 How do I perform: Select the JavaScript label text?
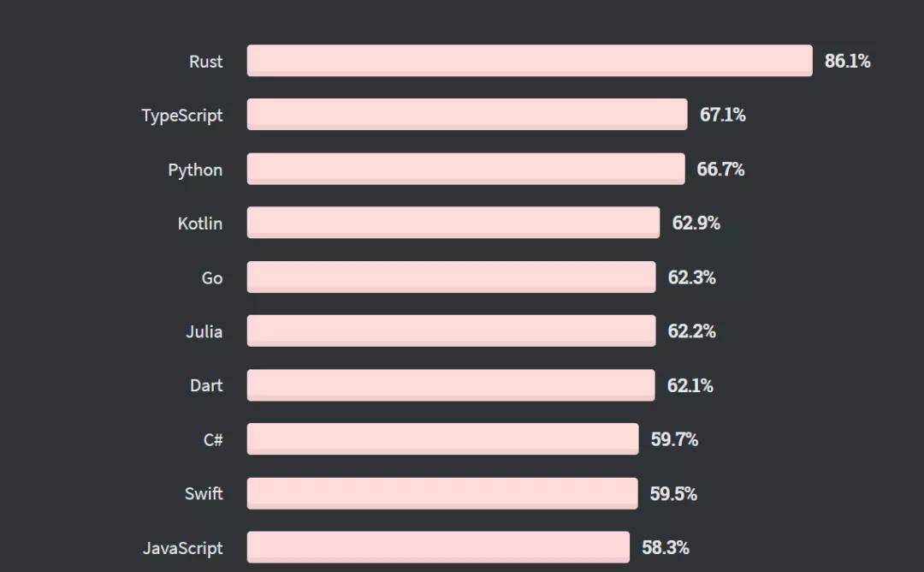pos(182,548)
